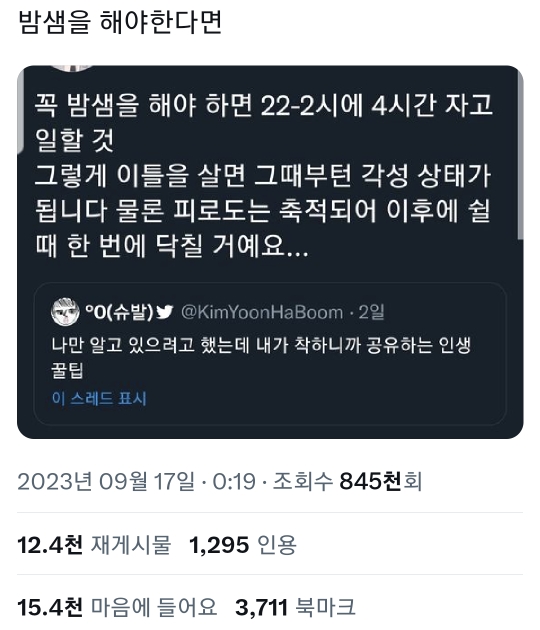Click the 0:19 post time
This screenshot has width=540, height=630.
(234, 481)
